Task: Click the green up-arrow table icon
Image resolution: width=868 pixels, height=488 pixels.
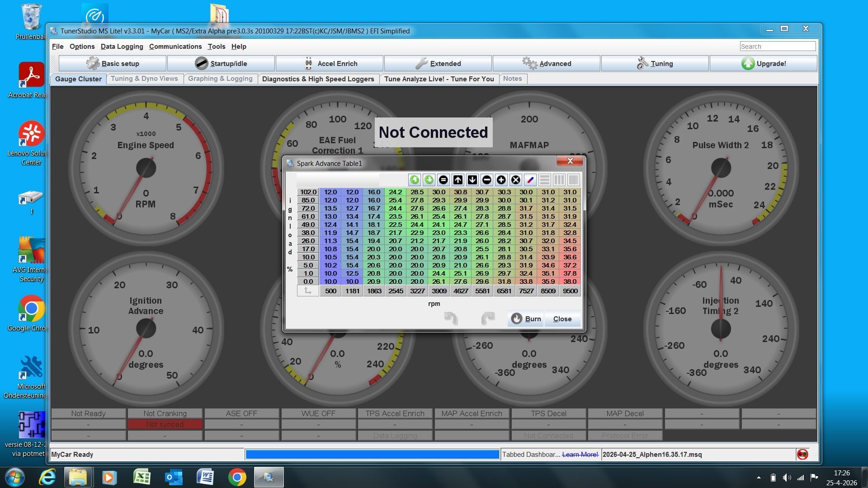Action: (414, 180)
